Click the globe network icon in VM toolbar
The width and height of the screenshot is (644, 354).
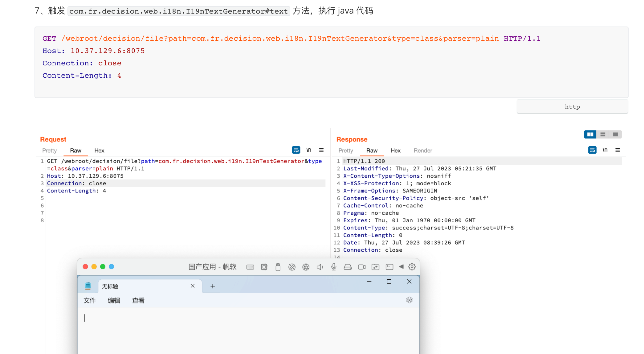tap(306, 267)
